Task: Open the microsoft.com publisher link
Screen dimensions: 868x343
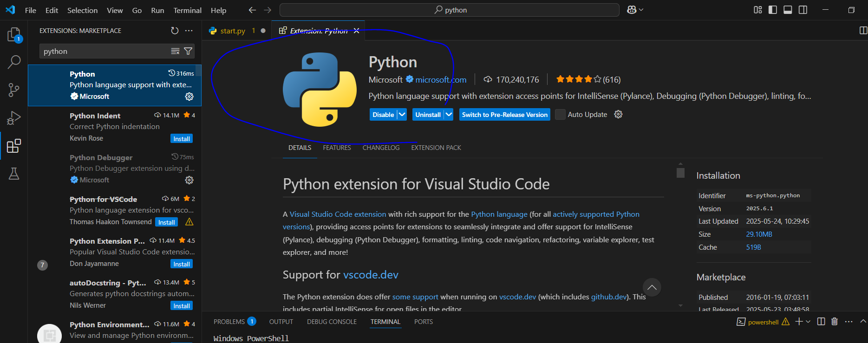Action: pyautogui.click(x=441, y=80)
